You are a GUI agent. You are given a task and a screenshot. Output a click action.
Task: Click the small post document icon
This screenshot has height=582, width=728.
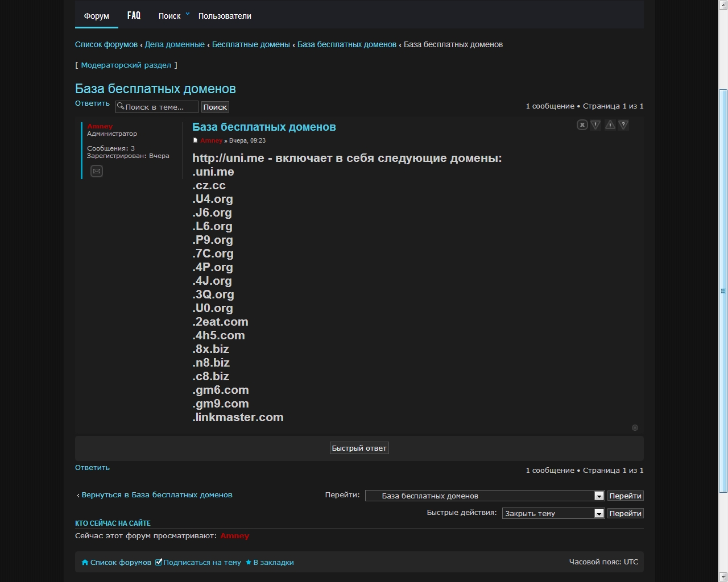[x=195, y=140]
